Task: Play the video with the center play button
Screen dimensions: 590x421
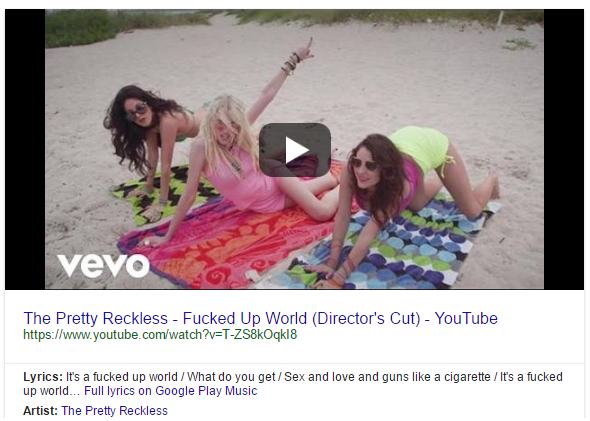Action: [x=295, y=149]
